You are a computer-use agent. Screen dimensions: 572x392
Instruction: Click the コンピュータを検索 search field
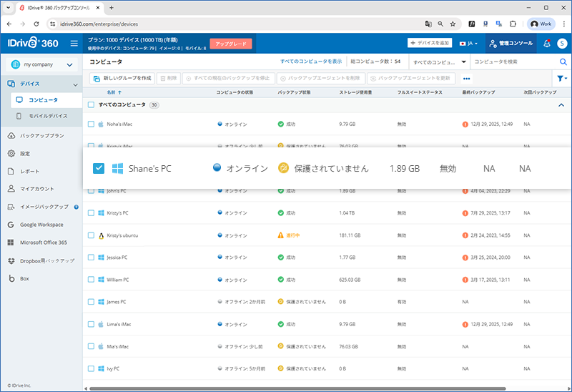point(513,62)
